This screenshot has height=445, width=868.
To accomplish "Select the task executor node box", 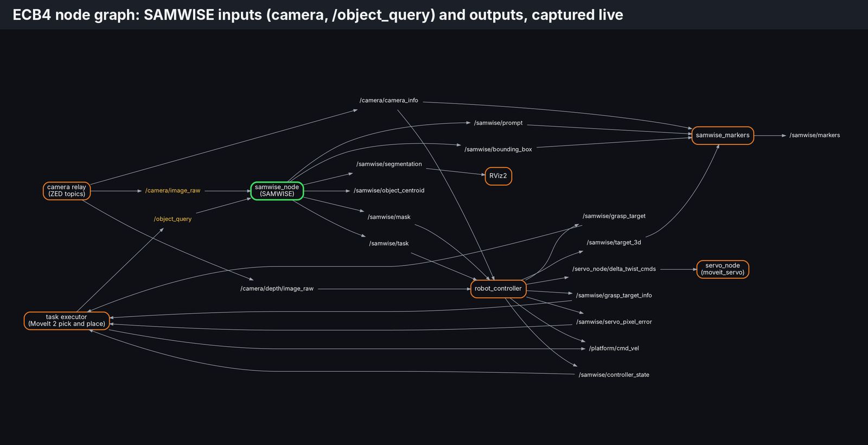I will click(67, 321).
